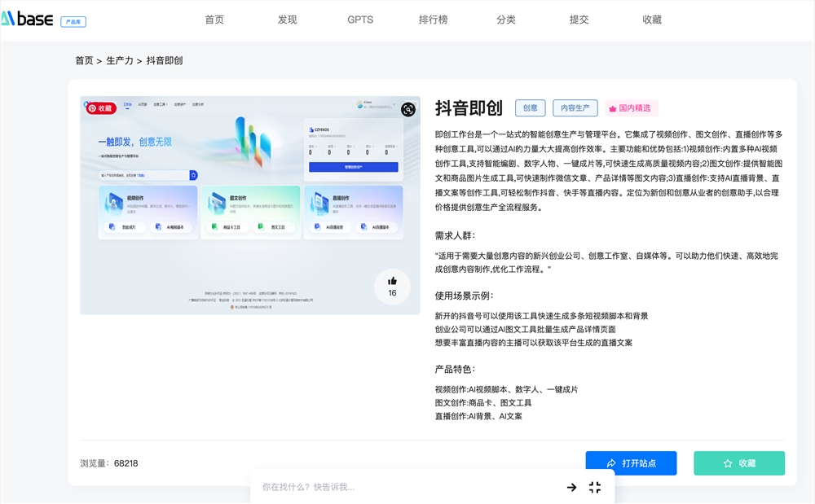Click the 打开站点 button
The image size is (815, 504).
(x=631, y=463)
